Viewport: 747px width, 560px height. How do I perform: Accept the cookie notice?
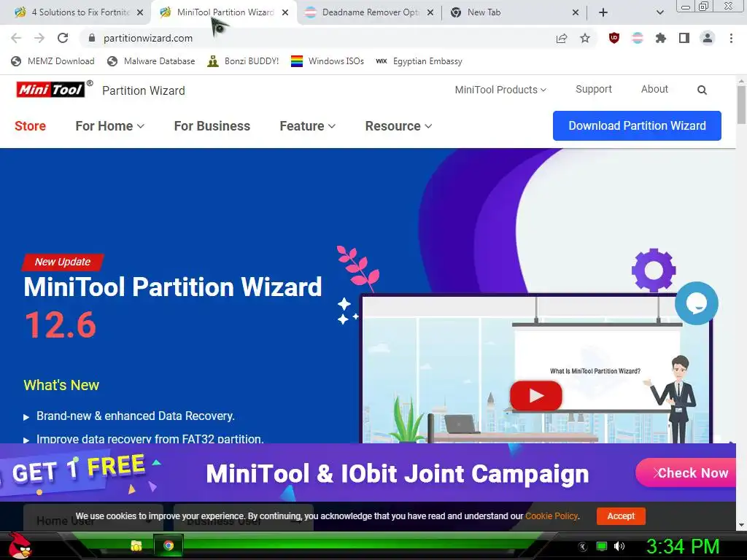tap(621, 516)
